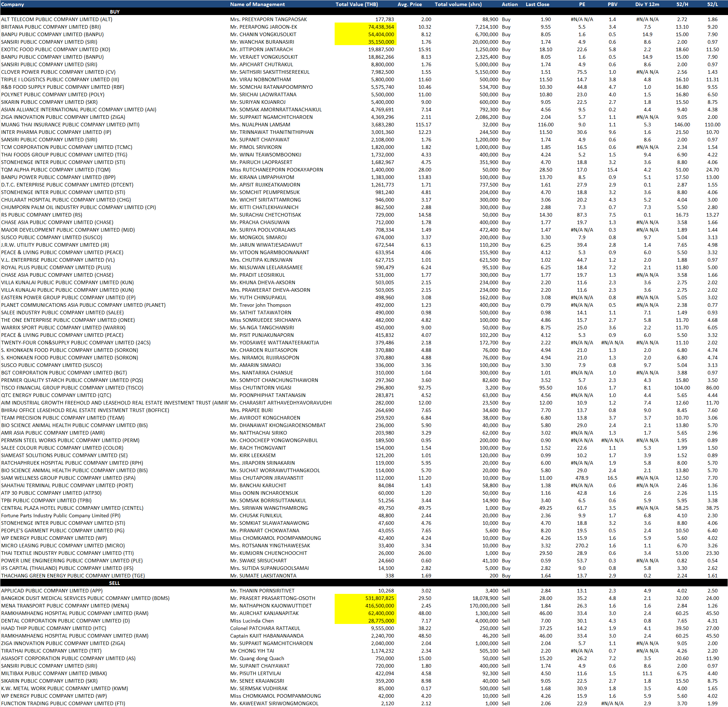Click manager Mr. CHANIN VONGKUSOLKIT
Viewport: 728px width, 707px height.
pyautogui.click(x=263, y=34)
